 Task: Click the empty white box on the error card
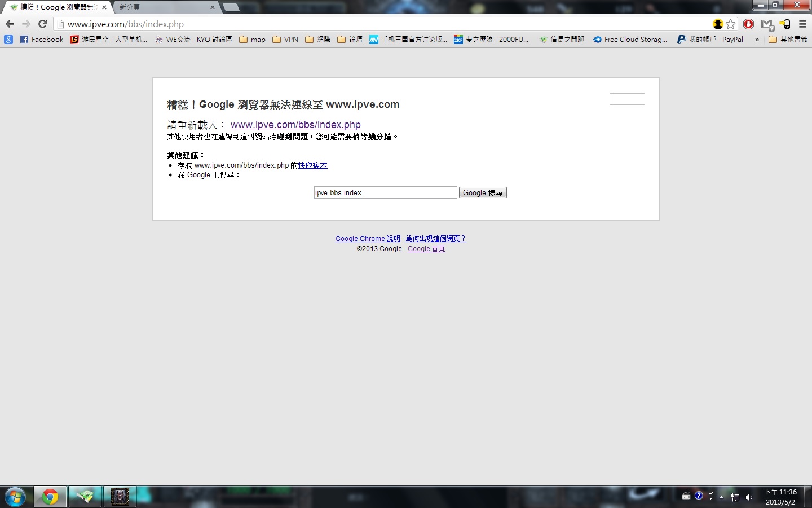(627, 99)
